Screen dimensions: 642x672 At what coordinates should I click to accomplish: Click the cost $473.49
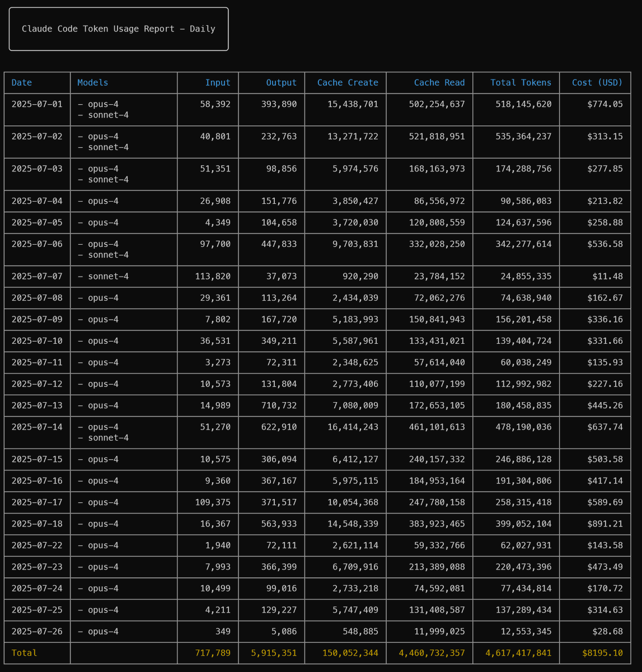[x=605, y=567]
